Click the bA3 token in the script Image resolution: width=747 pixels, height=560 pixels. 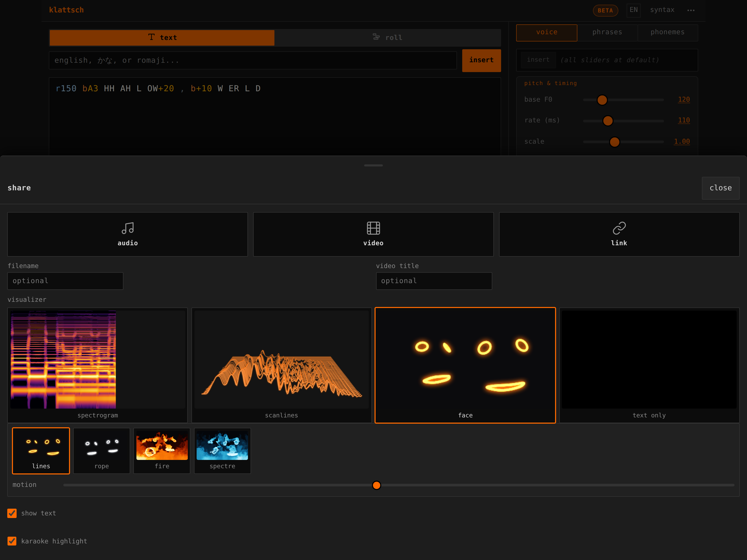coord(90,88)
